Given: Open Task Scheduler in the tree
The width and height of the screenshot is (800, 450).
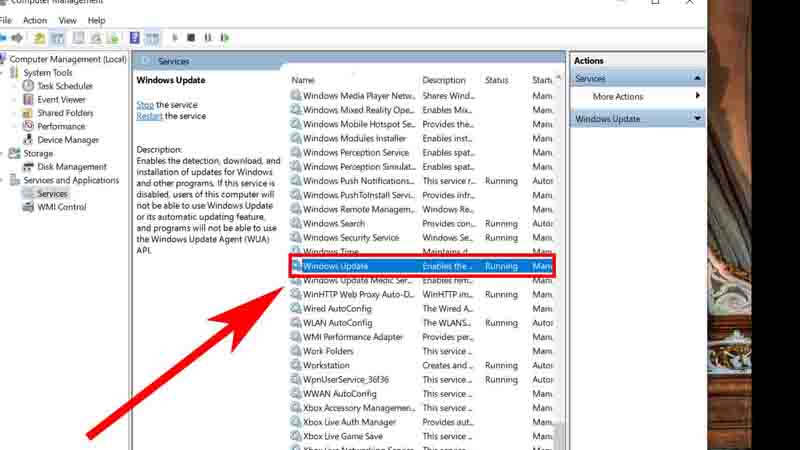Looking at the screenshot, I should click(65, 86).
